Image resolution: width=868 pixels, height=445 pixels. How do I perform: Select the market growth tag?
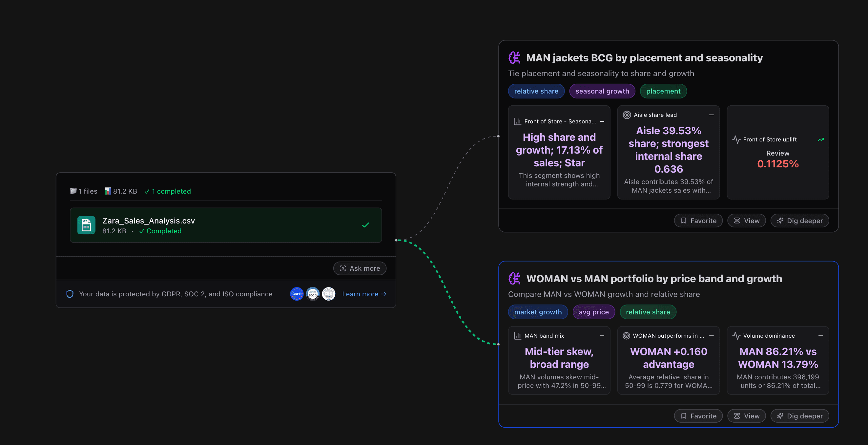[538, 312]
